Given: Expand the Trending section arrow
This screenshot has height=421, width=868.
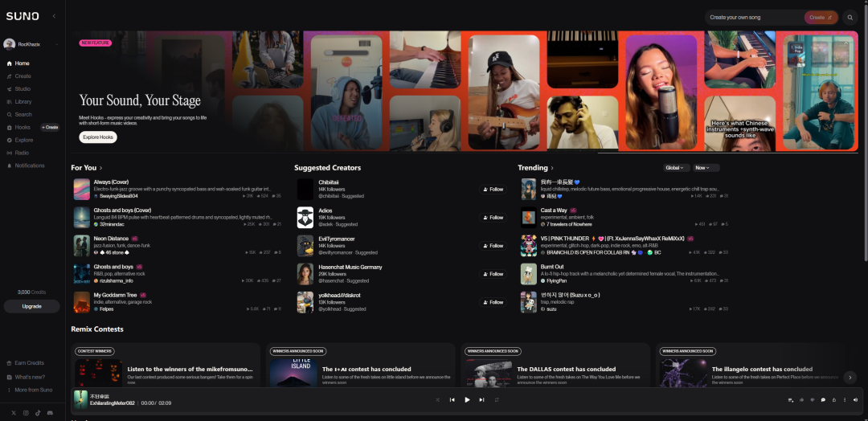Looking at the screenshot, I should point(552,168).
